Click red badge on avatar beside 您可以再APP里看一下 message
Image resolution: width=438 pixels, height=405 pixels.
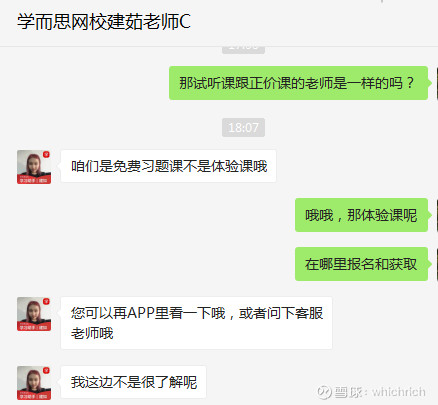(x=46, y=301)
